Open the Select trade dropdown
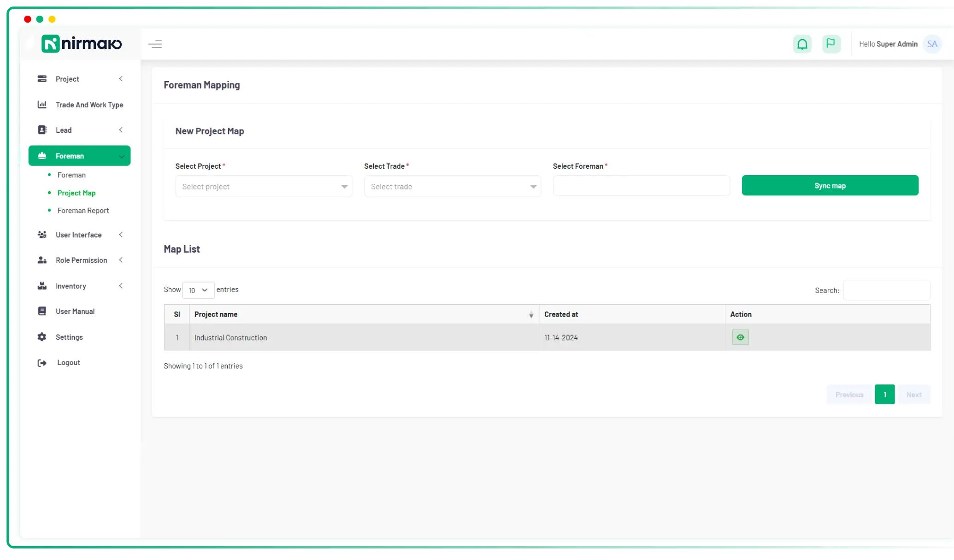This screenshot has height=560, width=954. coord(452,186)
